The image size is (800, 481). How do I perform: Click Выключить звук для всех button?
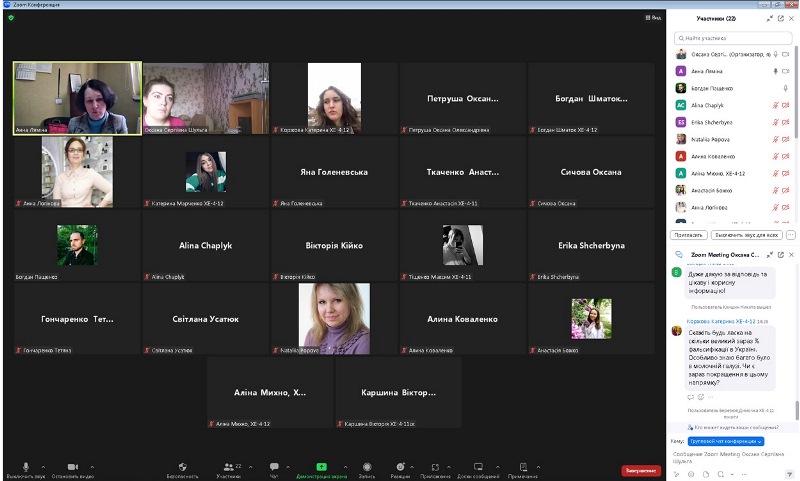point(746,234)
